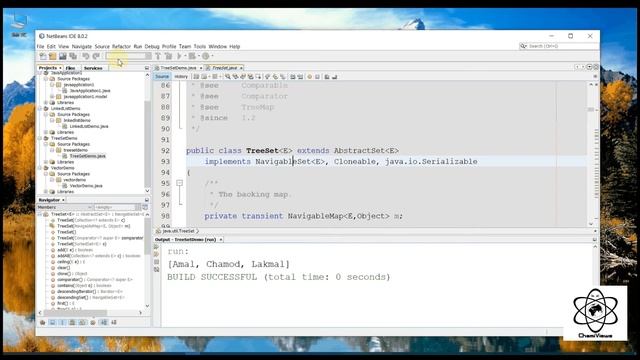Open the Members dropdown in Navigator
640x360 pixels.
tap(64, 207)
